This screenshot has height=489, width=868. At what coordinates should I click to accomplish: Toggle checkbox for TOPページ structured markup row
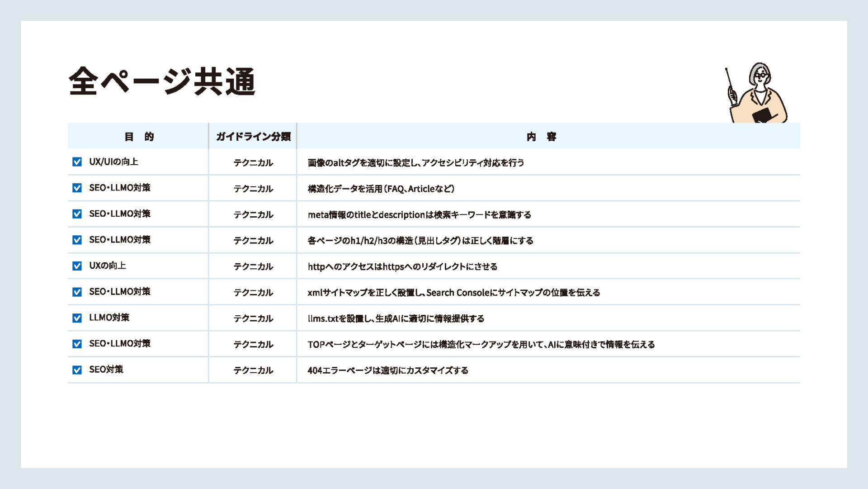point(77,344)
